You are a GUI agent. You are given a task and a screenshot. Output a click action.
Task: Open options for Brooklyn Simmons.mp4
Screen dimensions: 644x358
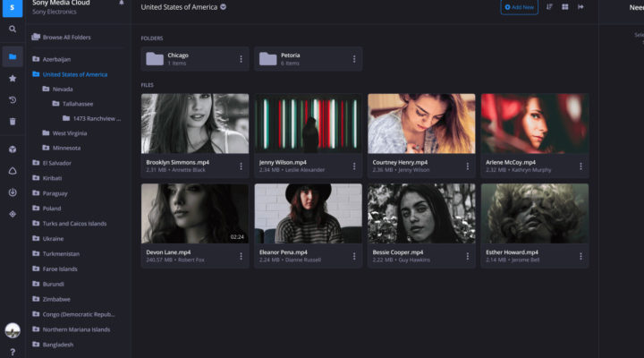click(x=241, y=166)
